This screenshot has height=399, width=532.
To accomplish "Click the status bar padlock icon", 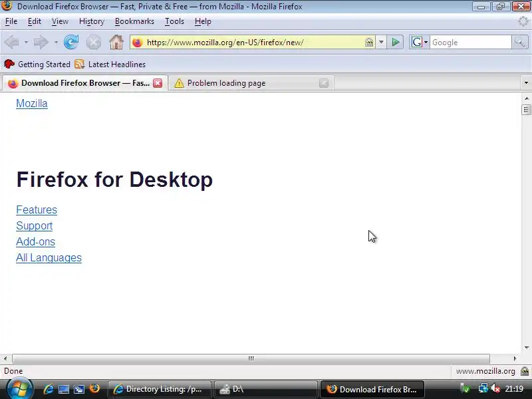I will coord(525,371).
